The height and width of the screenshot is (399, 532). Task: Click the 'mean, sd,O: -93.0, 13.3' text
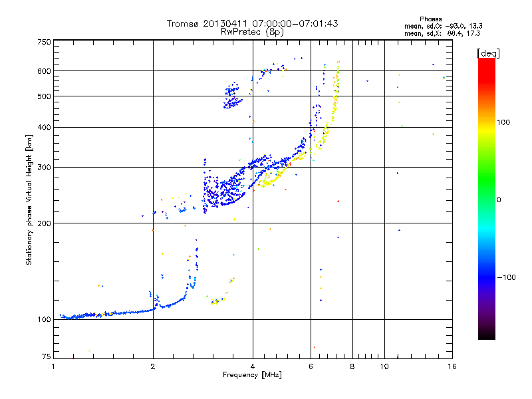click(x=443, y=26)
